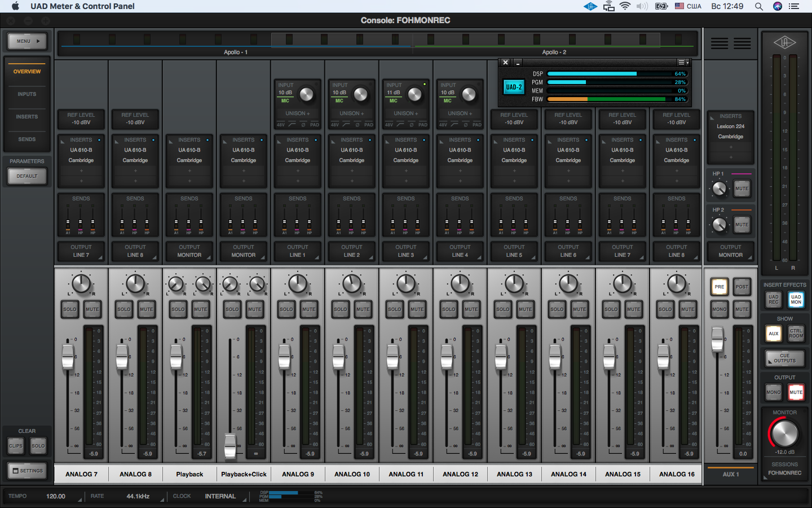Open the CLOCK source INTERNAL dropdown
The image size is (812, 508).
(220, 497)
